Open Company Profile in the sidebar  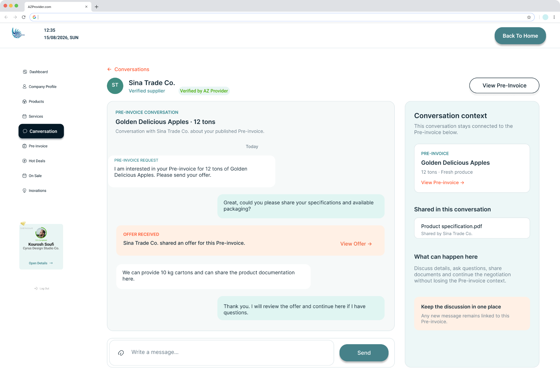pyautogui.click(x=40, y=87)
